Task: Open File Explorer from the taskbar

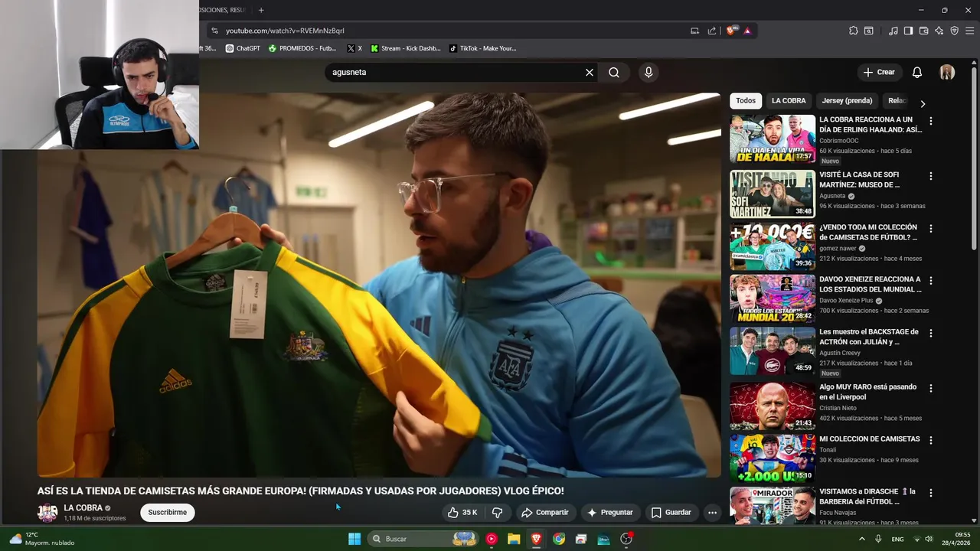Action: pos(514,539)
